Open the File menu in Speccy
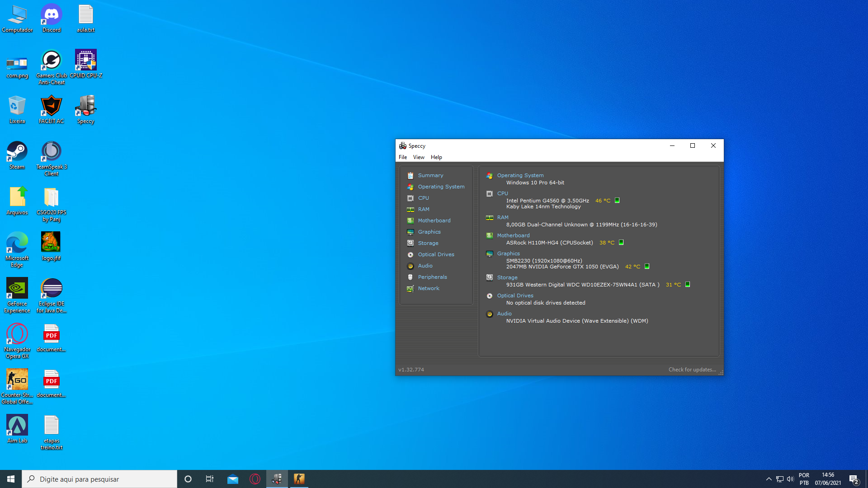This screenshot has height=488, width=868. pyautogui.click(x=403, y=157)
